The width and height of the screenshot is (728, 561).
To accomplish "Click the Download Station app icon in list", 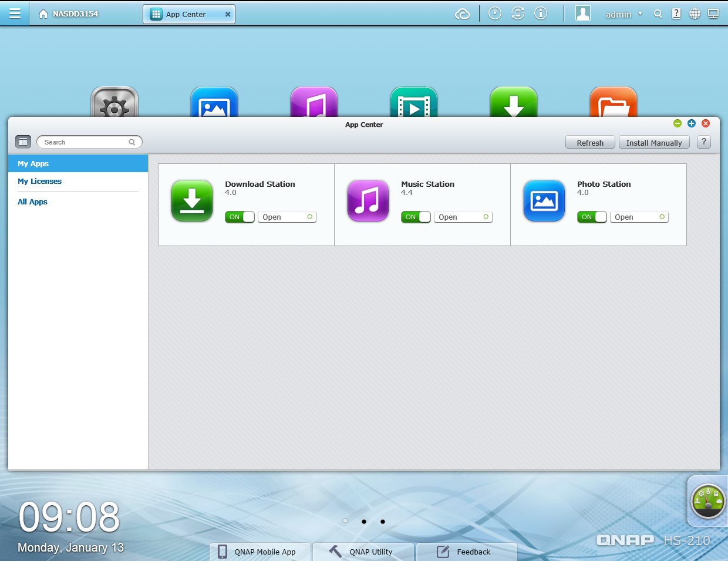I will 192,201.
